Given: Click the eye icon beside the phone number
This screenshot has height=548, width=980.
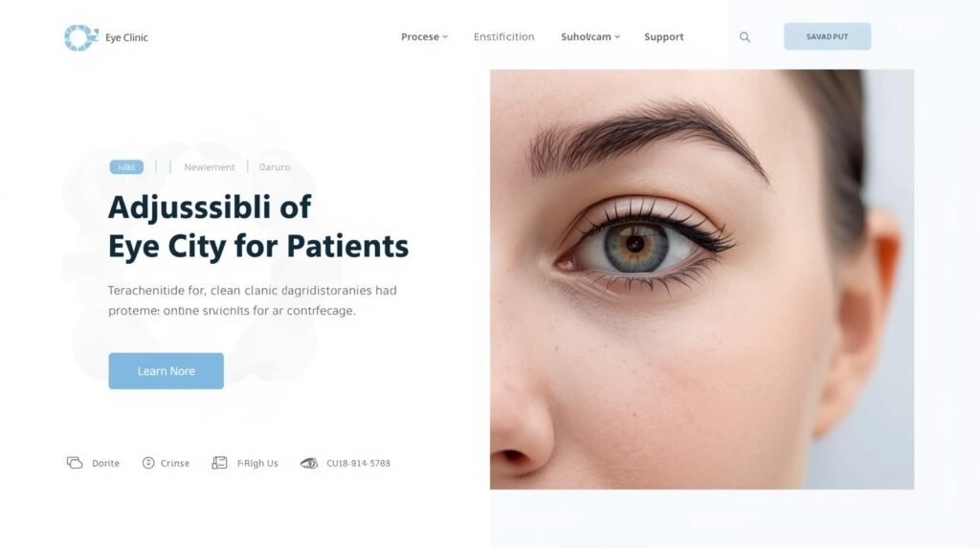Looking at the screenshot, I should point(309,463).
